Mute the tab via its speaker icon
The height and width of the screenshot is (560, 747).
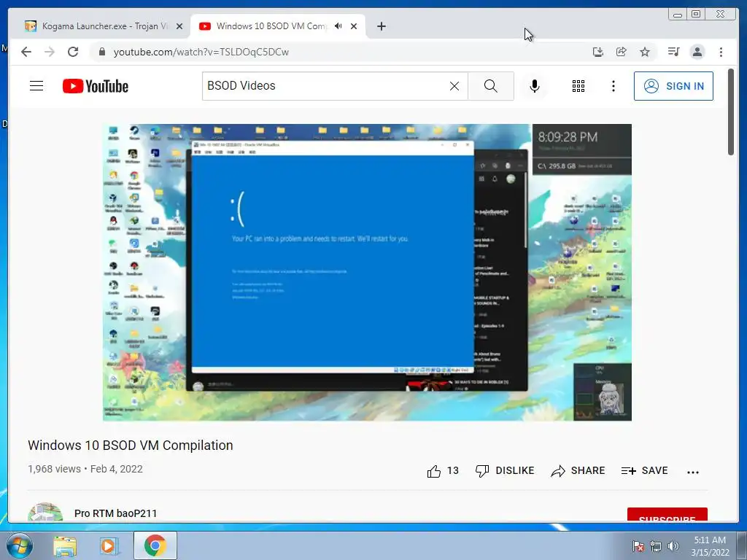[x=338, y=26]
